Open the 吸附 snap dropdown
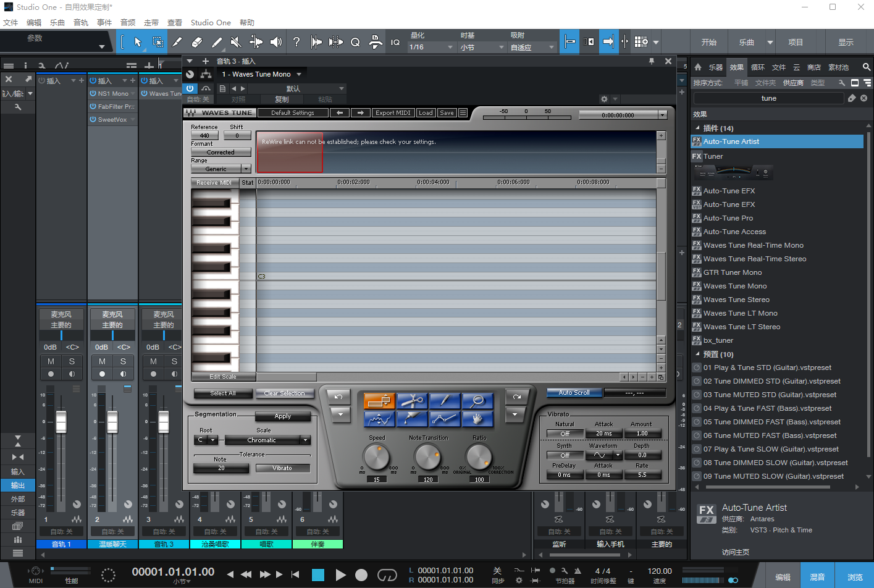 pyautogui.click(x=532, y=47)
